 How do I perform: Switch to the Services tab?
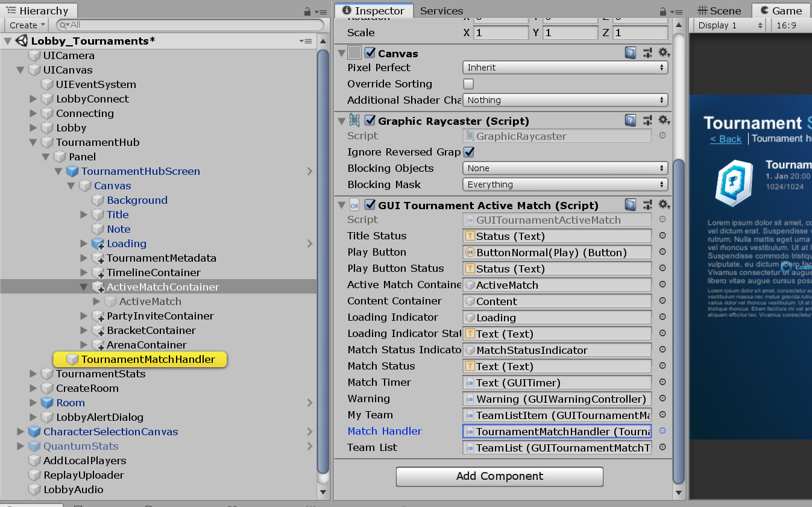[441, 11]
